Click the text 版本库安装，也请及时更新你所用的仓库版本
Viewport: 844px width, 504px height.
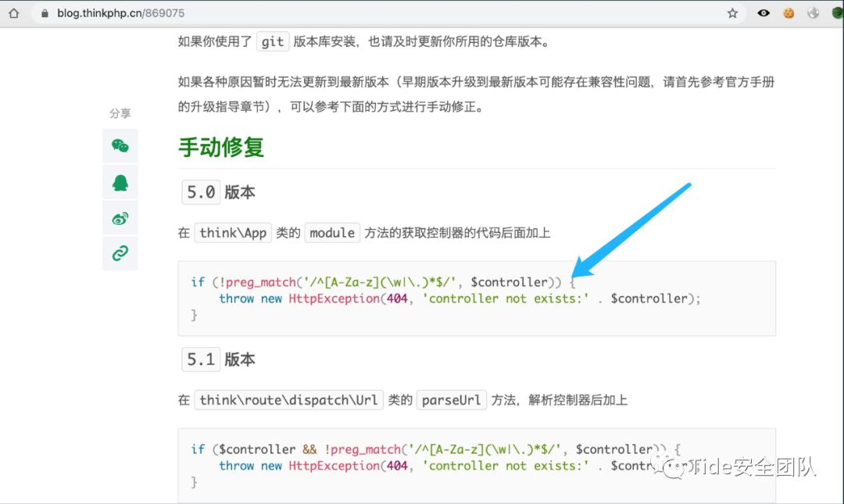tap(421, 41)
